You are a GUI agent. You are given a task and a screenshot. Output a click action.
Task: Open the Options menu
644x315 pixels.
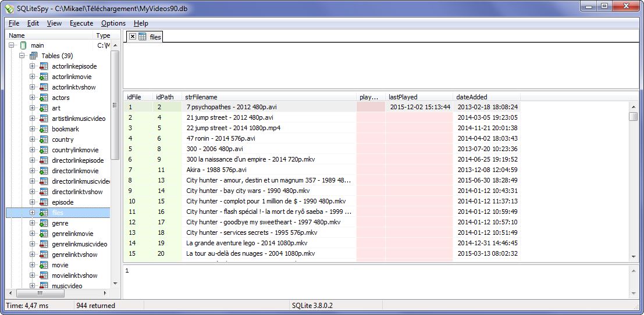[113, 23]
